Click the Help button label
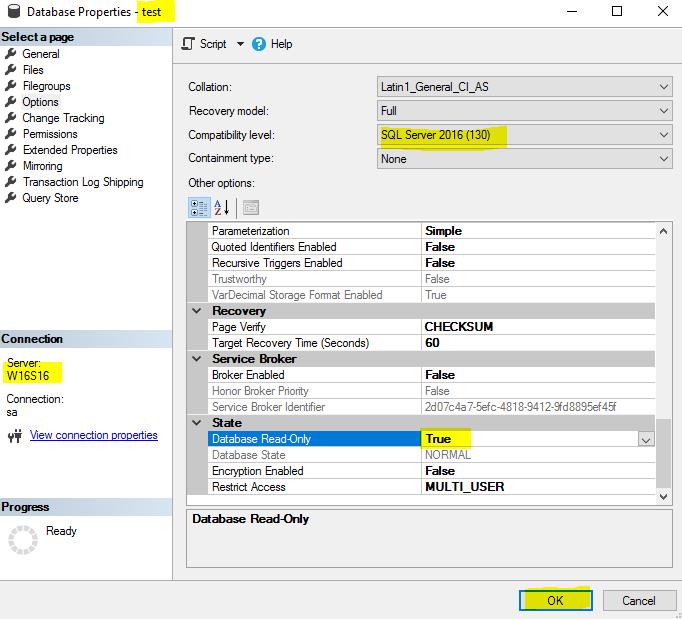The height and width of the screenshot is (619, 682). pyautogui.click(x=281, y=44)
